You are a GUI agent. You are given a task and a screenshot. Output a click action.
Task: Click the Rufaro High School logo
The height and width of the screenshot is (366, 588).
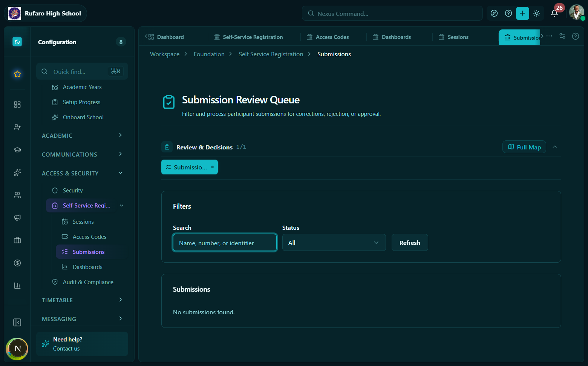pyautogui.click(x=15, y=14)
